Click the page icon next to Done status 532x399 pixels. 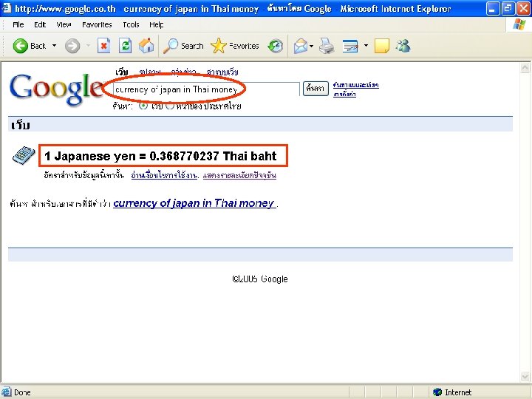pyautogui.click(x=7, y=392)
